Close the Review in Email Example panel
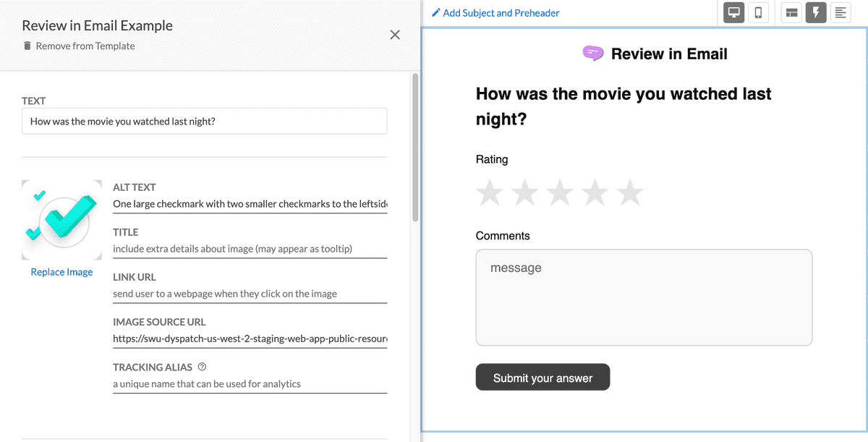The height and width of the screenshot is (442, 868). click(x=395, y=35)
